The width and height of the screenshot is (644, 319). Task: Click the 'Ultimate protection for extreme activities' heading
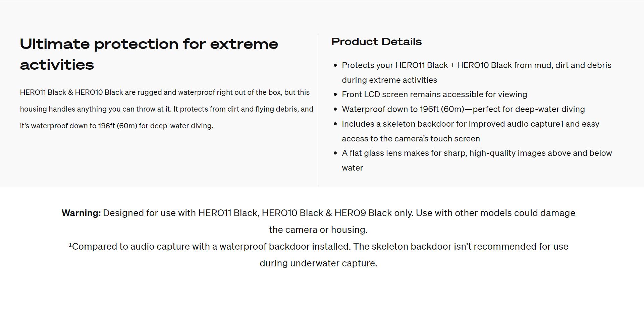[x=149, y=54]
